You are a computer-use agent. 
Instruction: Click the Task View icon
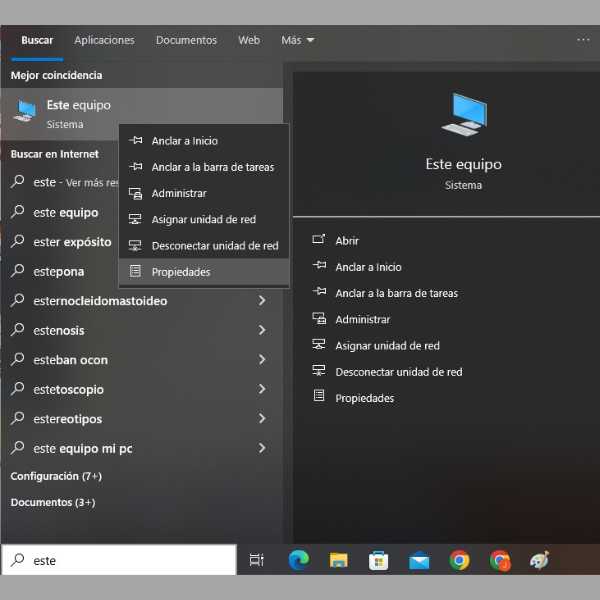click(x=257, y=560)
